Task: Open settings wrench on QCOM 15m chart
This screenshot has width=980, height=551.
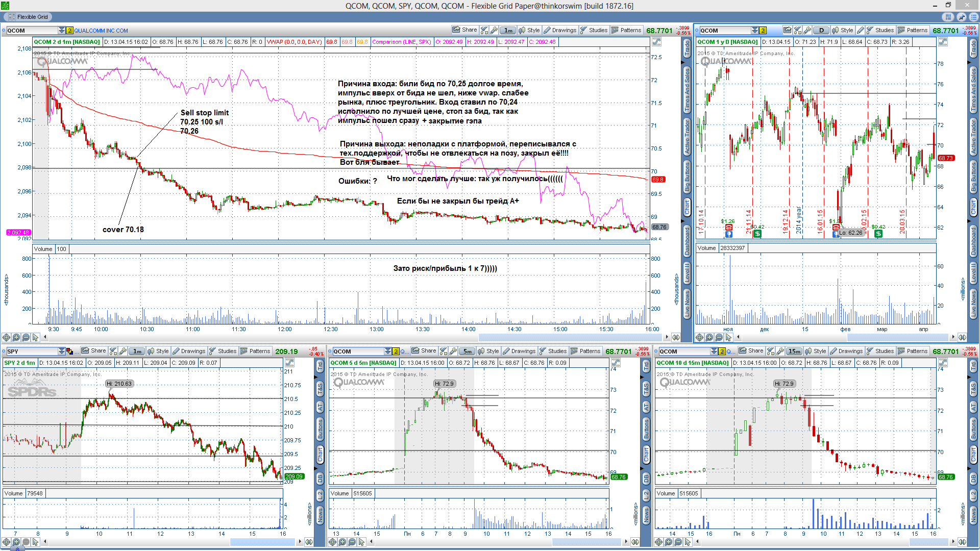Action: coord(780,351)
